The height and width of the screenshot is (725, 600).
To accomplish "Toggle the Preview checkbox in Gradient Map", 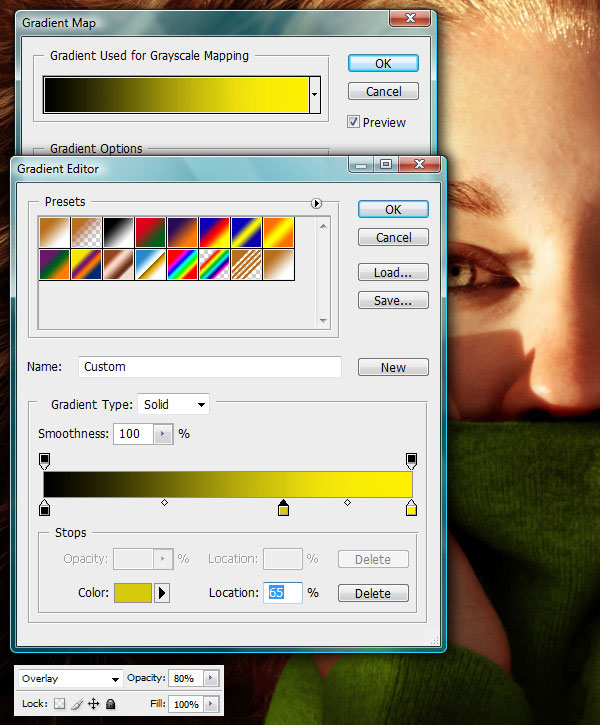I will 353,122.
